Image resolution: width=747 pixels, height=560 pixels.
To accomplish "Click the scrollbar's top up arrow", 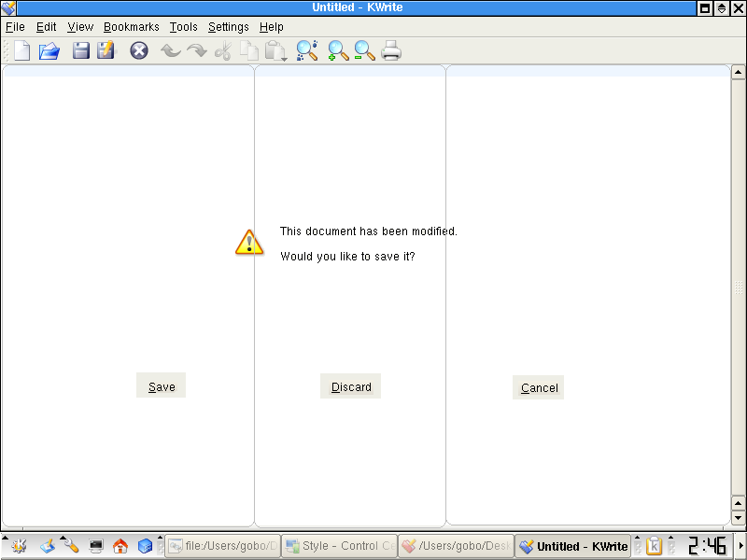I will click(738, 73).
